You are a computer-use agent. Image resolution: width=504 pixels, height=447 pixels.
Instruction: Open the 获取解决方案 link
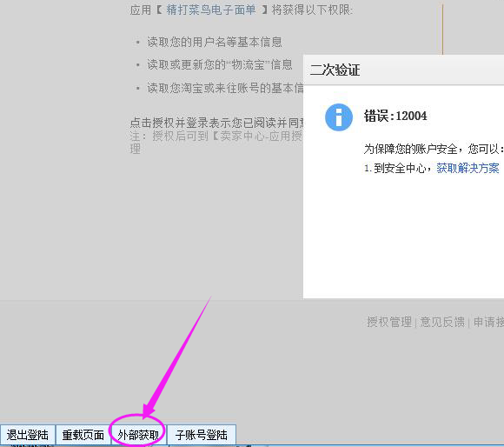[x=468, y=168]
